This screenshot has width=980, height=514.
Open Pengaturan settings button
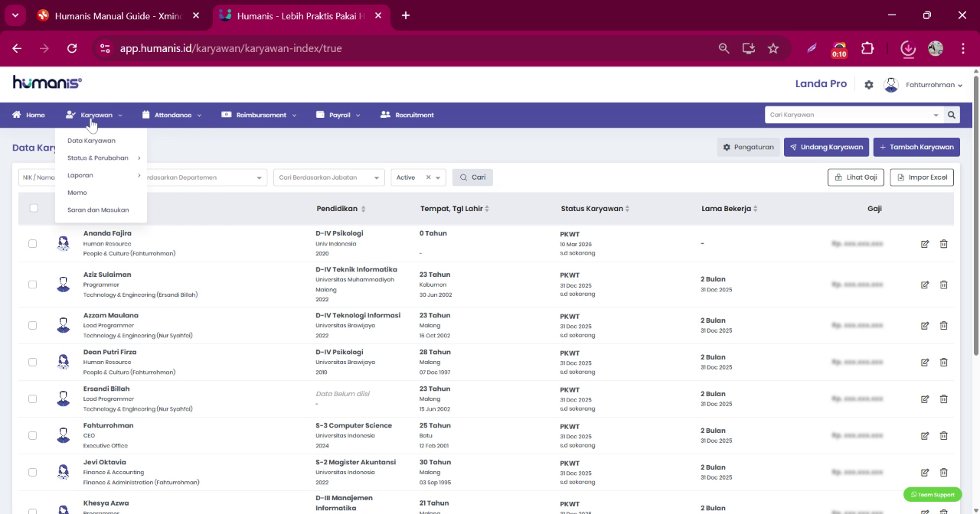tap(748, 147)
